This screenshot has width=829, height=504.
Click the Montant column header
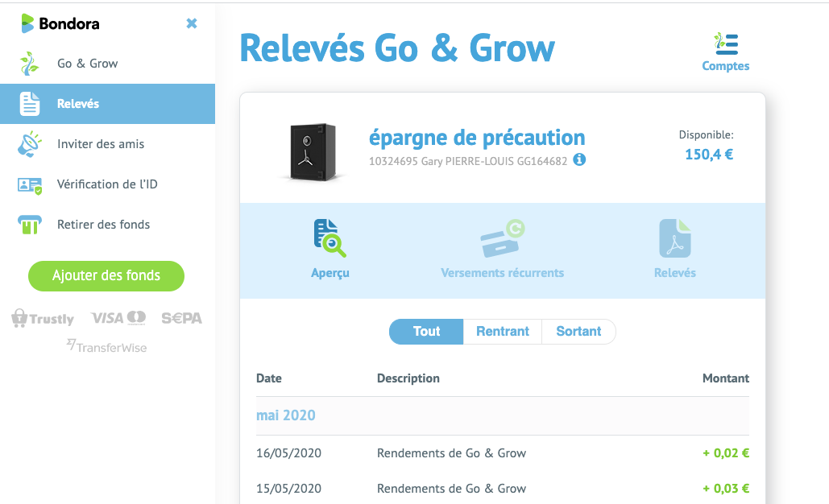pyautogui.click(x=725, y=378)
